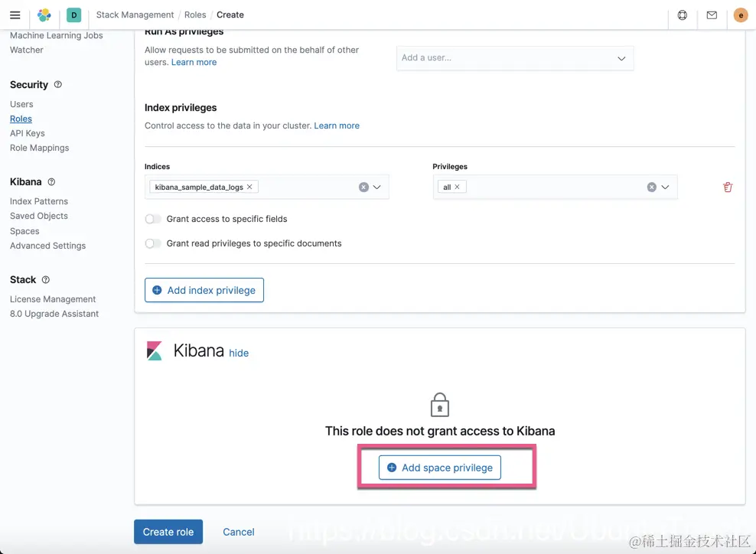Screen dimensions: 756x554
Task: Open Role Mappings in sidebar
Action: click(x=40, y=148)
